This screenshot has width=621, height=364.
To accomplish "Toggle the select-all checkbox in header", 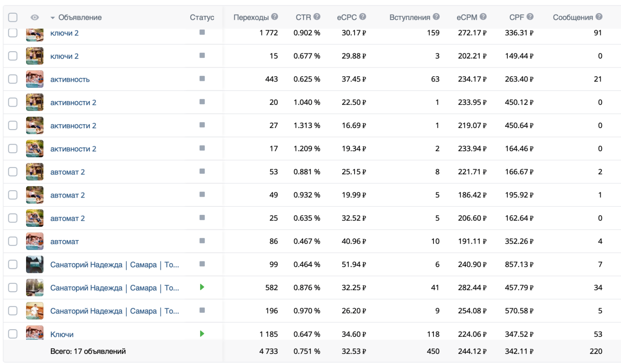I will click(x=13, y=17).
